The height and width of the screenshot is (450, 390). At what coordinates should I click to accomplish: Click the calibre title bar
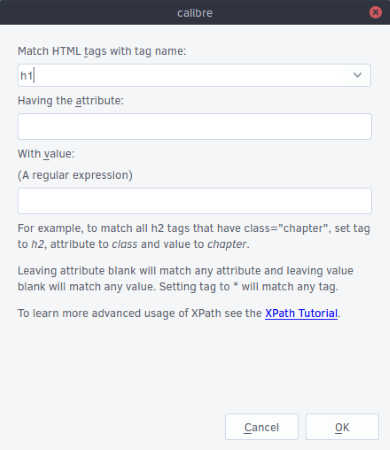pyautogui.click(x=195, y=12)
